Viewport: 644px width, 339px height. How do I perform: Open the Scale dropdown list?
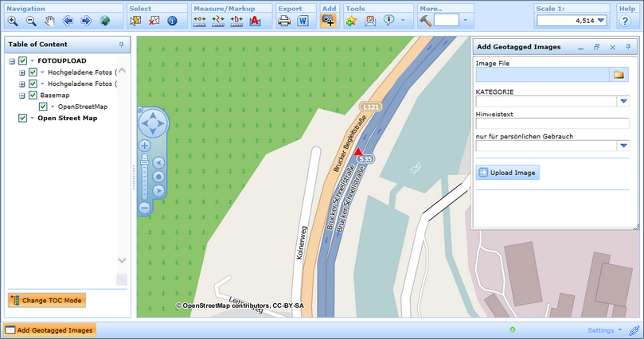tap(600, 21)
